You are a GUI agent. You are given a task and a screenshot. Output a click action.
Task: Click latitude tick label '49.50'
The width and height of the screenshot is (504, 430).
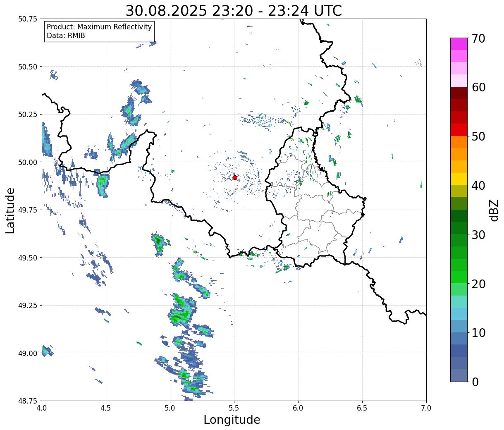point(28,258)
